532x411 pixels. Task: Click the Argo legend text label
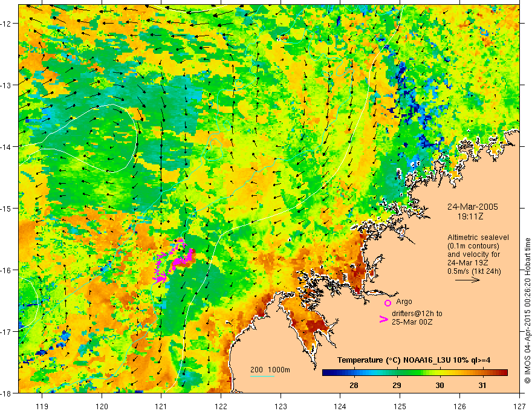point(404,302)
